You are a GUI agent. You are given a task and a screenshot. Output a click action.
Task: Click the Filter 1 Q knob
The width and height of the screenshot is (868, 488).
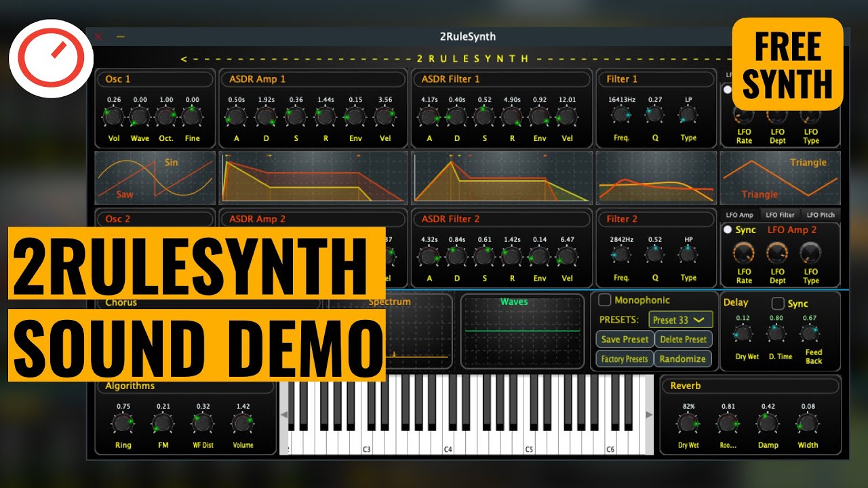[654, 116]
